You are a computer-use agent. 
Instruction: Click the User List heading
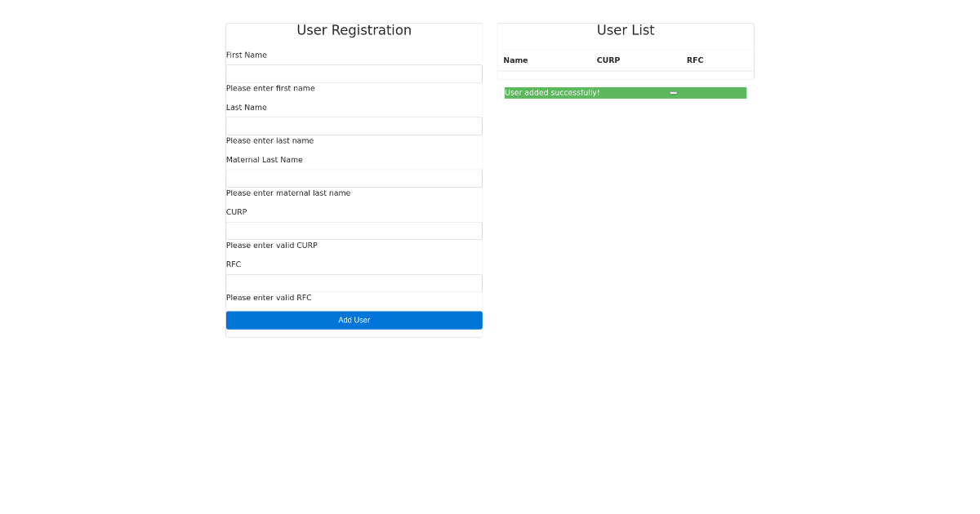click(x=626, y=30)
